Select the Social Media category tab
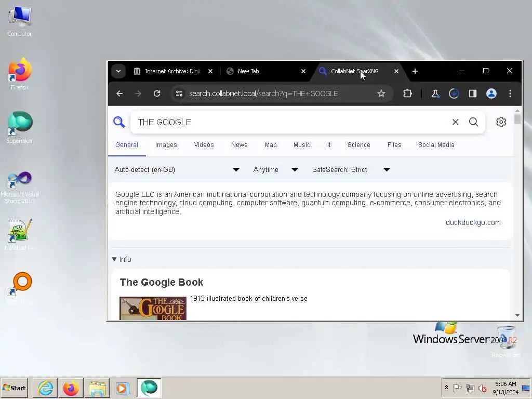 pos(436,145)
